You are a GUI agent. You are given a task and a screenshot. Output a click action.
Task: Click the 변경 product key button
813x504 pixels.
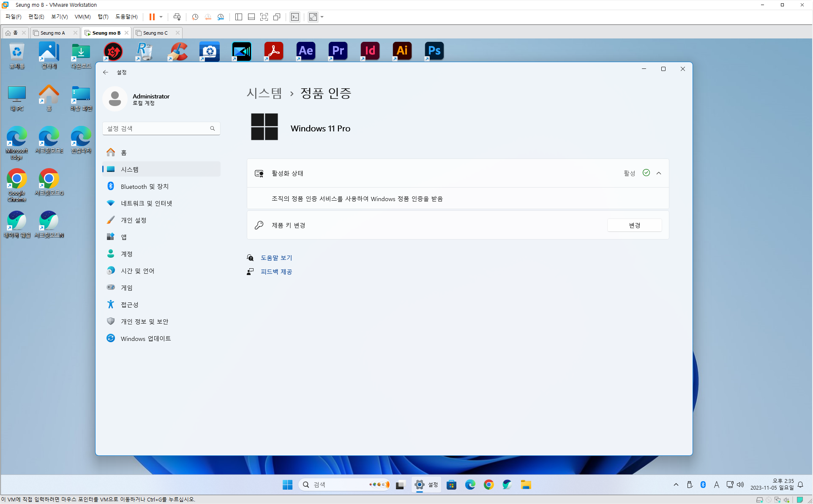coord(634,225)
